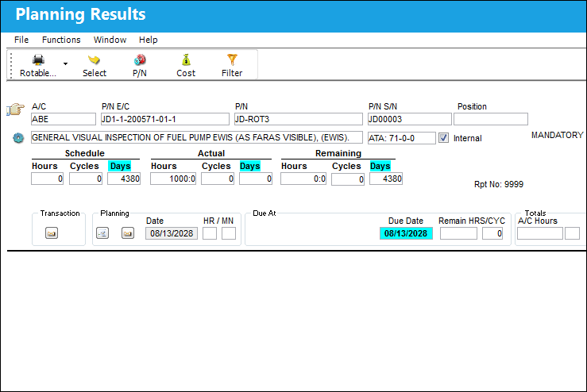Click the P/N E/C field JD1-1-200571-01-1
This screenshot has height=392, width=587.
(164, 119)
